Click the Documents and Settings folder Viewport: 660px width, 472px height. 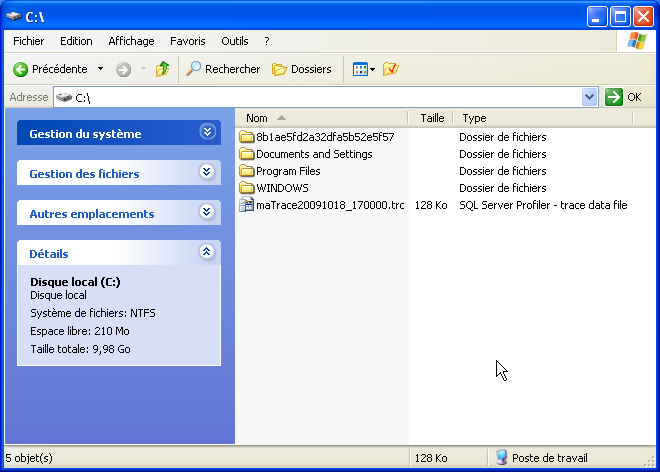click(313, 154)
